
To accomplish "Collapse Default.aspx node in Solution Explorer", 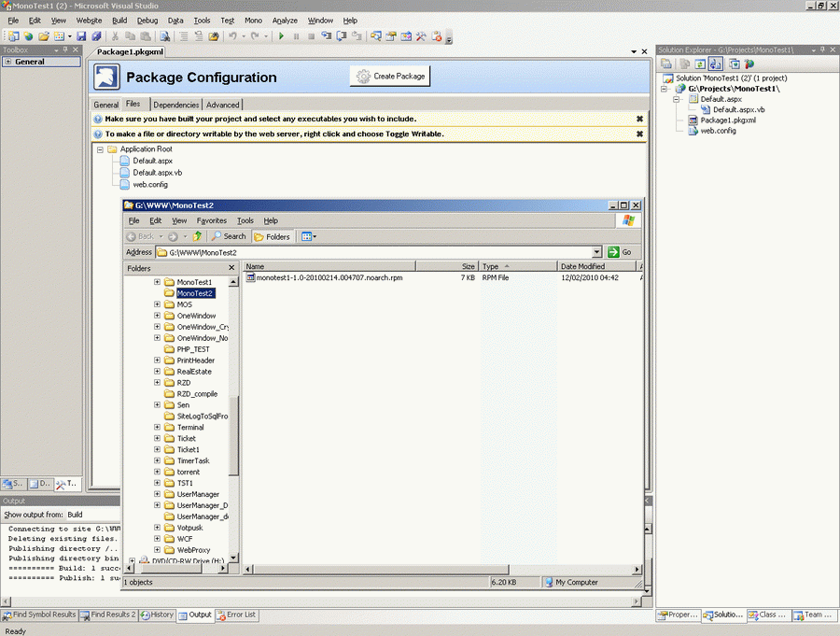I will pyautogui.click(x=676, y=99).
